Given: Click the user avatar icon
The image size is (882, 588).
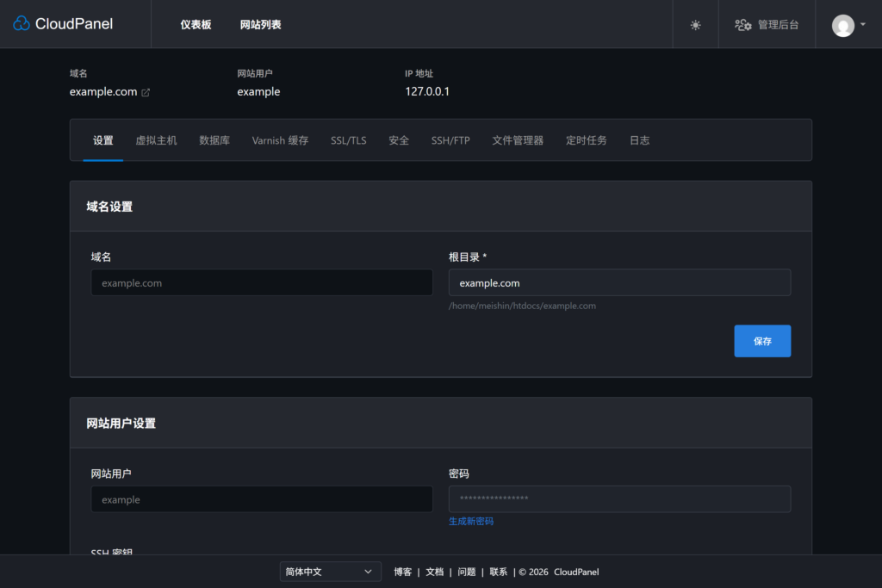Looking at the screenshot, I should (842, 25).
